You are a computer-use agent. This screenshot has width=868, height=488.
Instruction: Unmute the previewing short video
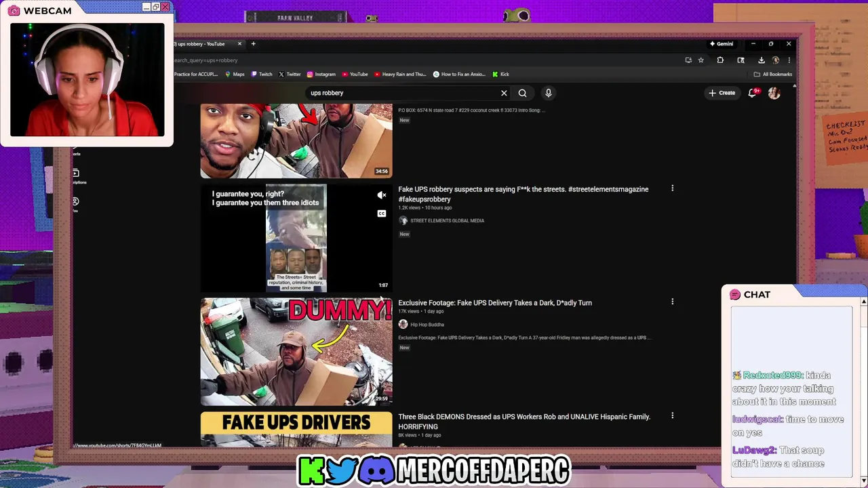pyautogui.click(x=382, y=195)
